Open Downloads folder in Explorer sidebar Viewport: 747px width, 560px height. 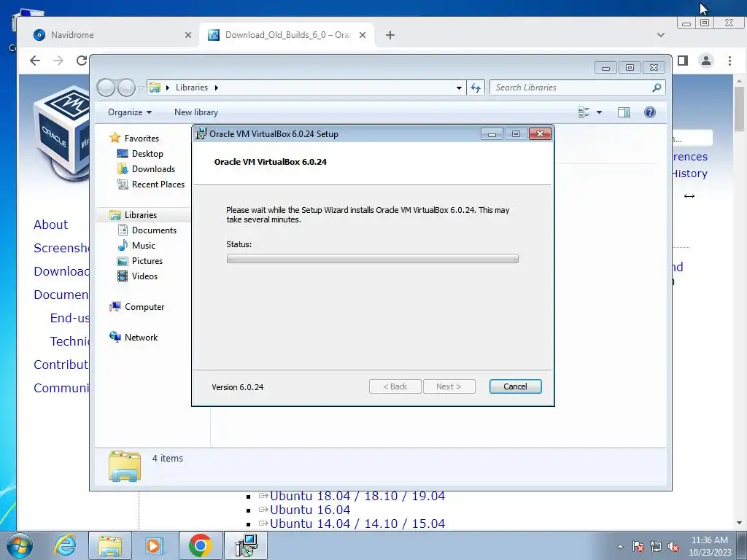(153, 168)
